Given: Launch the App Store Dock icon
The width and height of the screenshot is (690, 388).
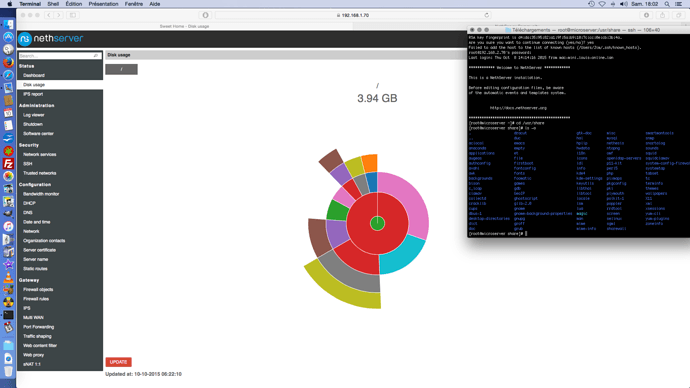Looking at the screenshot, I should pyautogui.click(x=8, y=37).
